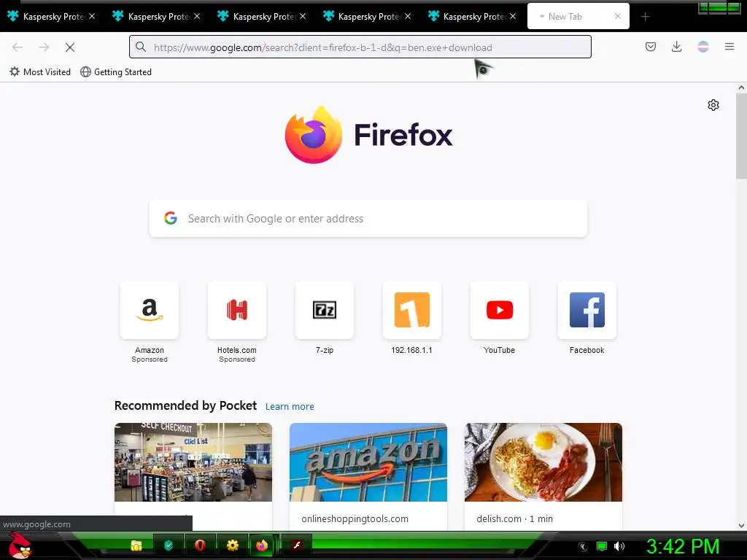Switch to the fourth Kaspersky Protection tab
Viewport: 747px width, 560px height.
365,17
